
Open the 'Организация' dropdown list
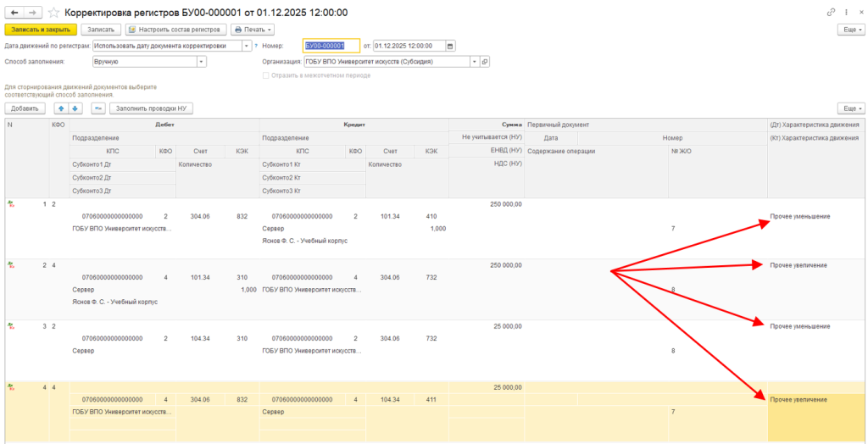tap(474, 62)
